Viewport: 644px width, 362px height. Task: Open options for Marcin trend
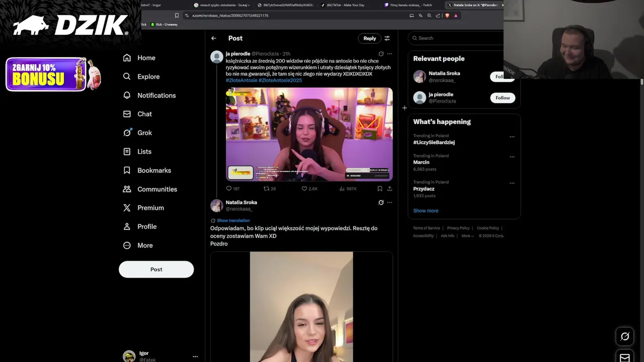pos(512,156)
